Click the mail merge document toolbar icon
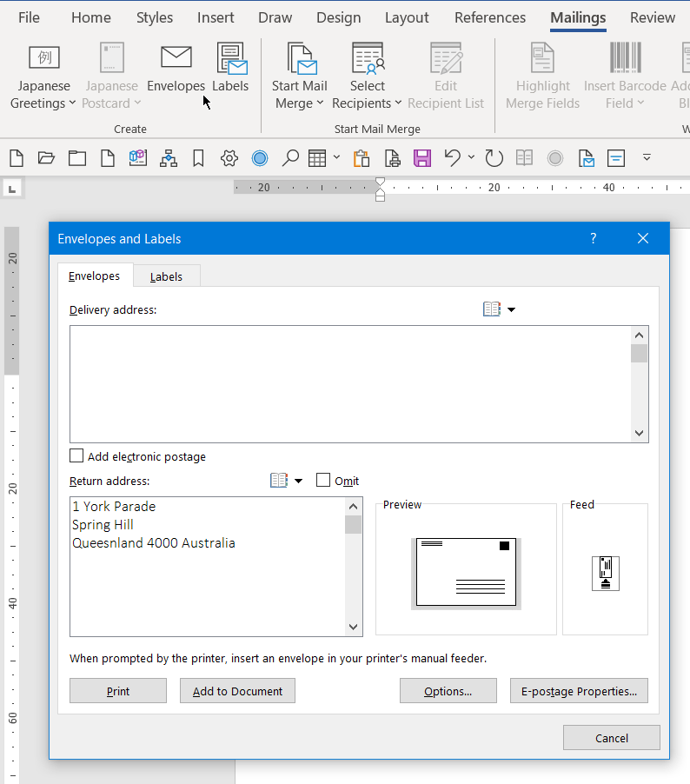Screen dimensions: 690x784 click(586, 158)
